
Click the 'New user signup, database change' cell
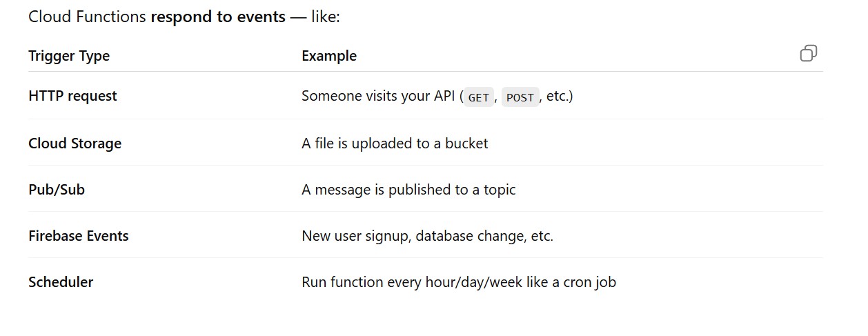coord(427,236)
